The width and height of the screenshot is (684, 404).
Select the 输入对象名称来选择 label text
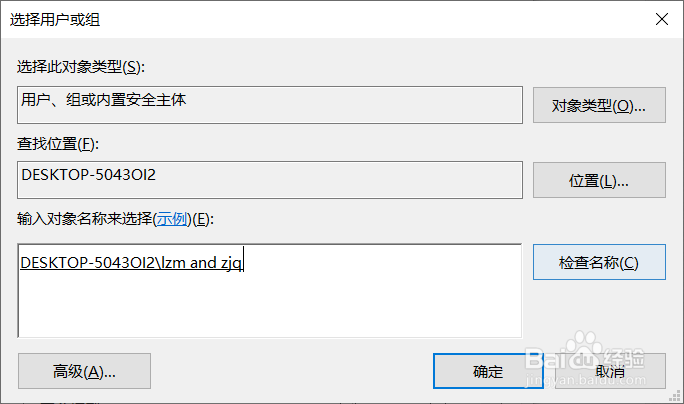(x=85, y=219)
